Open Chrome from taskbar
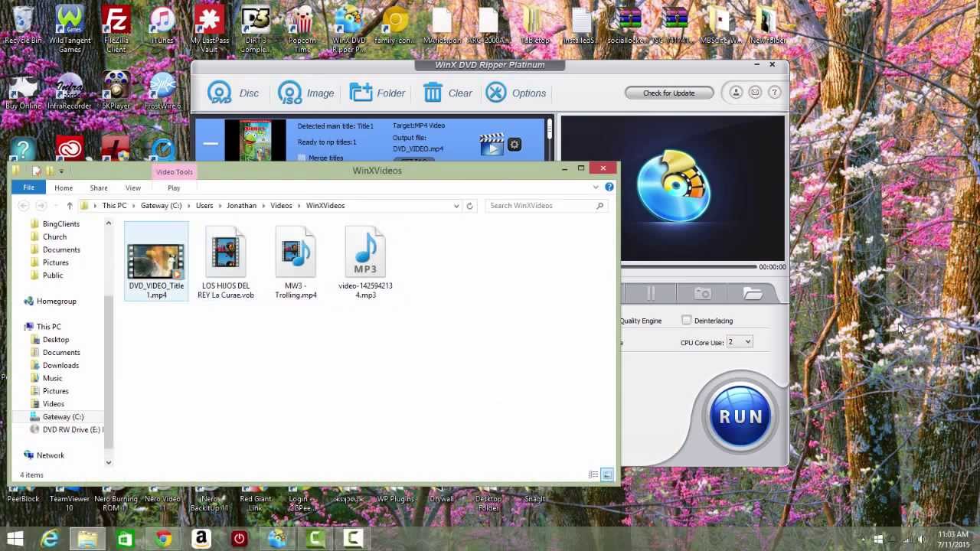Viewport: 980px width, 551px height. 163,539
